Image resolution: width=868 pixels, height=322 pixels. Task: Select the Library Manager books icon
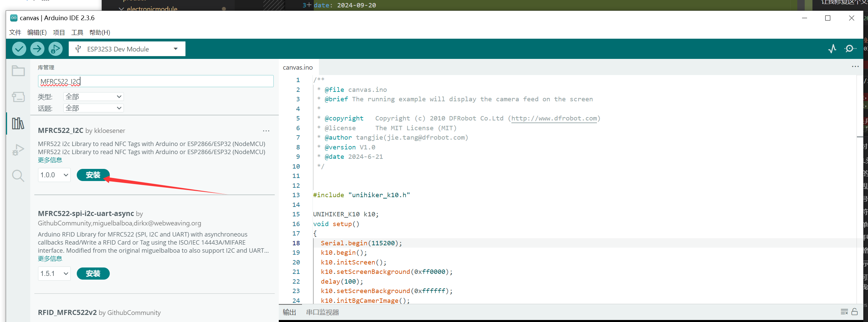click(18, 123)
